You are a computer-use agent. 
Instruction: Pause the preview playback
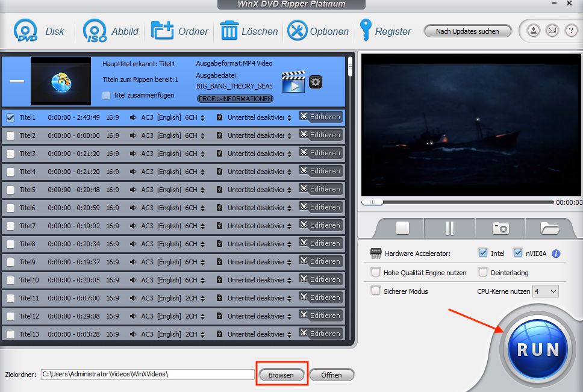click(449, 228)
